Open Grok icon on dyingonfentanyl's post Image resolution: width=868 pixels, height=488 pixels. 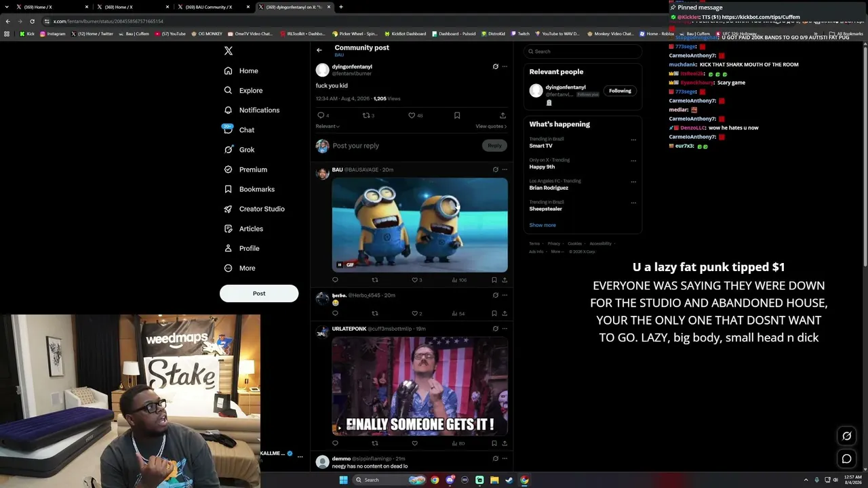(x=495, y=66)
